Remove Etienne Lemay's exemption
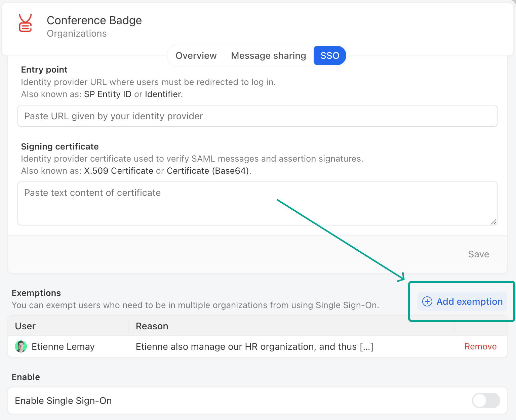Viewport: 516px width, 420px height. point(480,346)
